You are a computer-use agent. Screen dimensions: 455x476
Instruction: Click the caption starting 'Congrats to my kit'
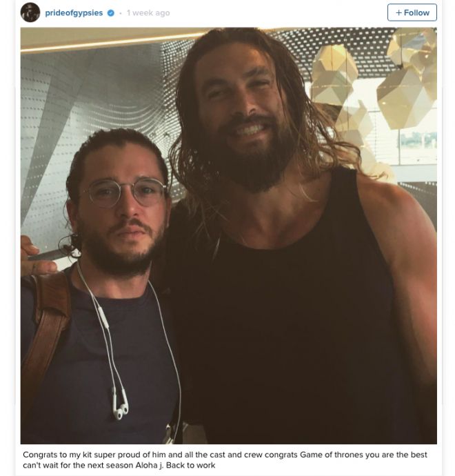225,459
